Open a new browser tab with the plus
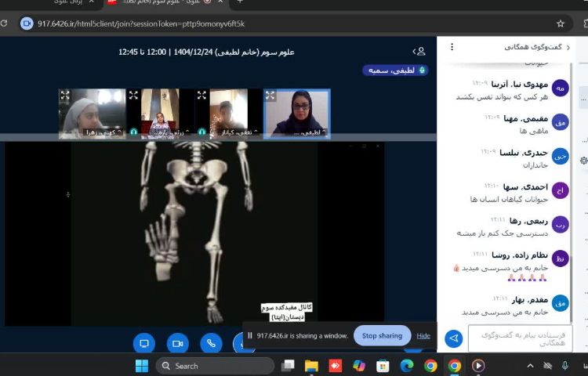 click(241, 2)
